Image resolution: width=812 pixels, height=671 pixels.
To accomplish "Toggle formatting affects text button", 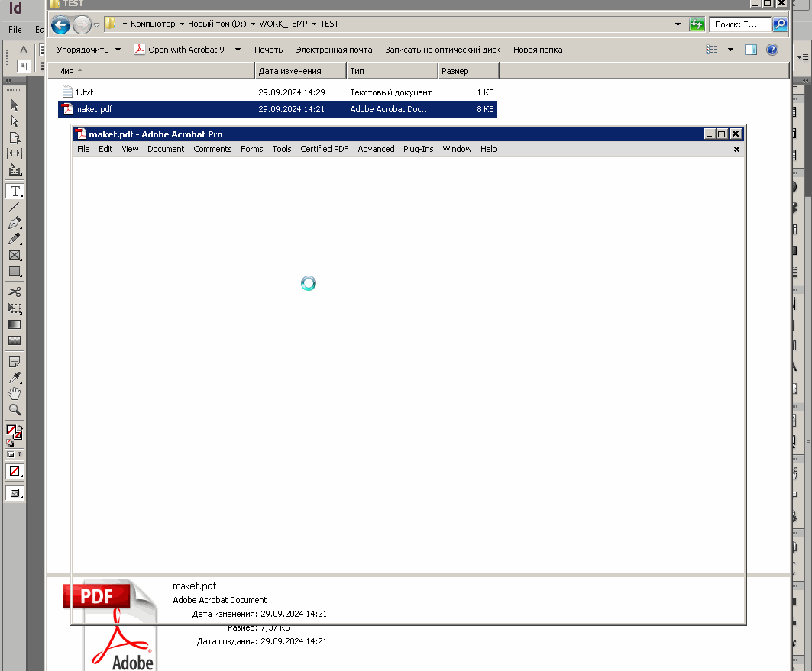I will point(19,454).
